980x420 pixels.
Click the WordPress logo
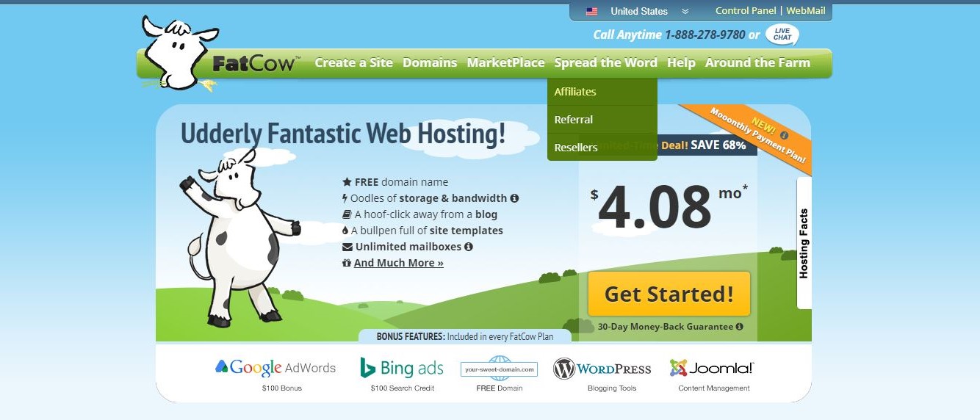(x=602, y=369)
